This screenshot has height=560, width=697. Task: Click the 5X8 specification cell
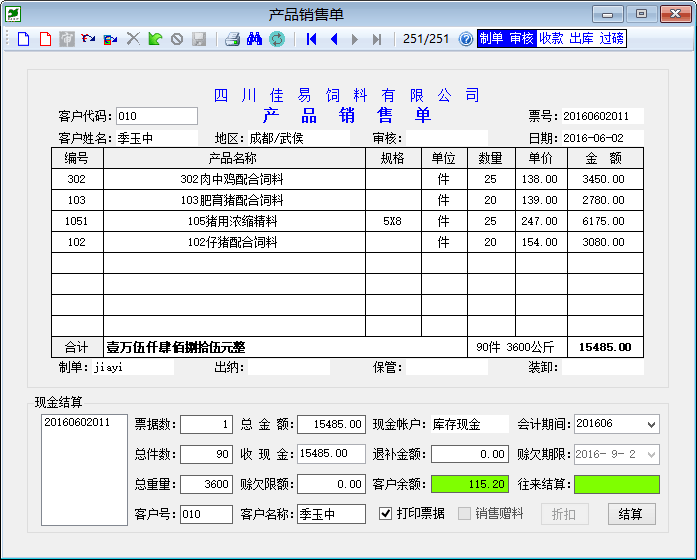click(x=393, y=221)
